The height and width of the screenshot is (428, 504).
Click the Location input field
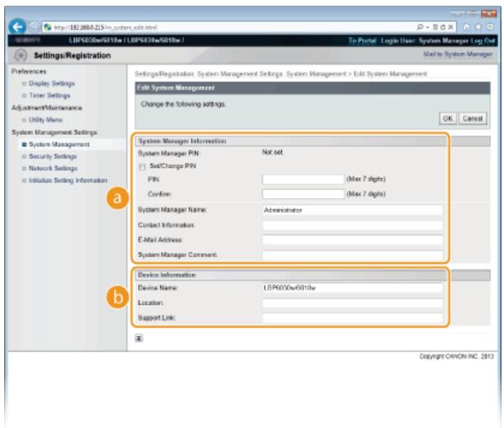pos(352,303)
